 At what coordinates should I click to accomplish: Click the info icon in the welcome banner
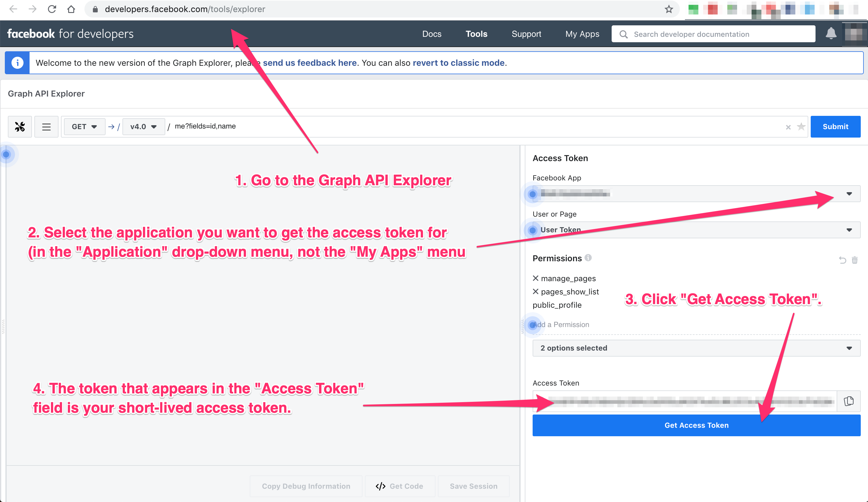17,63
